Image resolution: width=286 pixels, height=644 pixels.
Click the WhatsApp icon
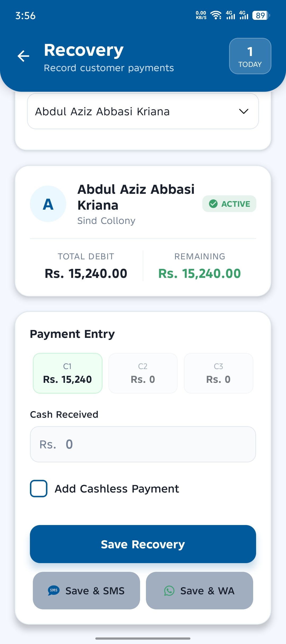point(169,590)
